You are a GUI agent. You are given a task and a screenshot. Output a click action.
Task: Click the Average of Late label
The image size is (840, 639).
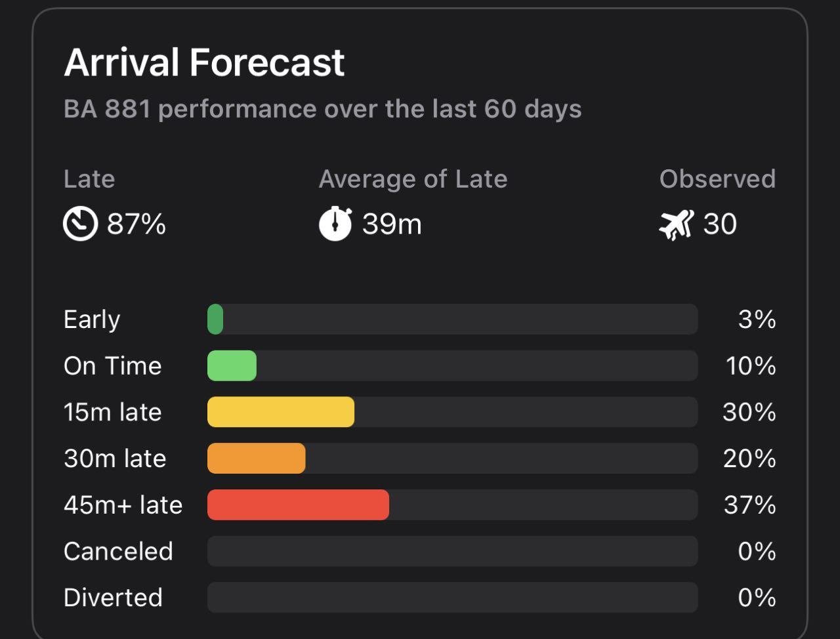[x=413, y=179]
